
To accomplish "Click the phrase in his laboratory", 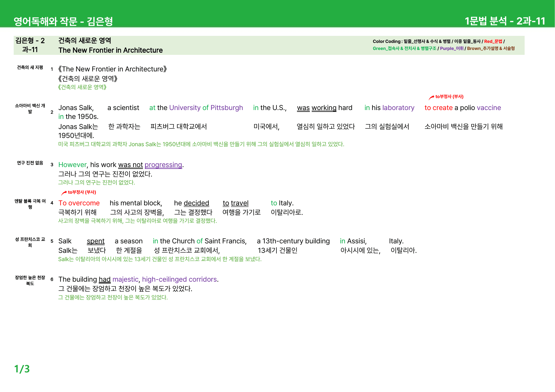I will click(389, 108).
